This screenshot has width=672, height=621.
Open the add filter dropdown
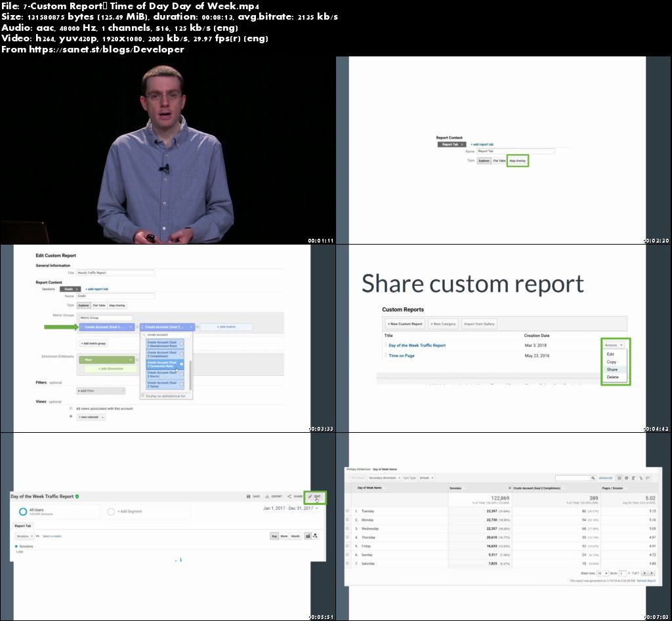pyautogui.click(x=100, y=391)
